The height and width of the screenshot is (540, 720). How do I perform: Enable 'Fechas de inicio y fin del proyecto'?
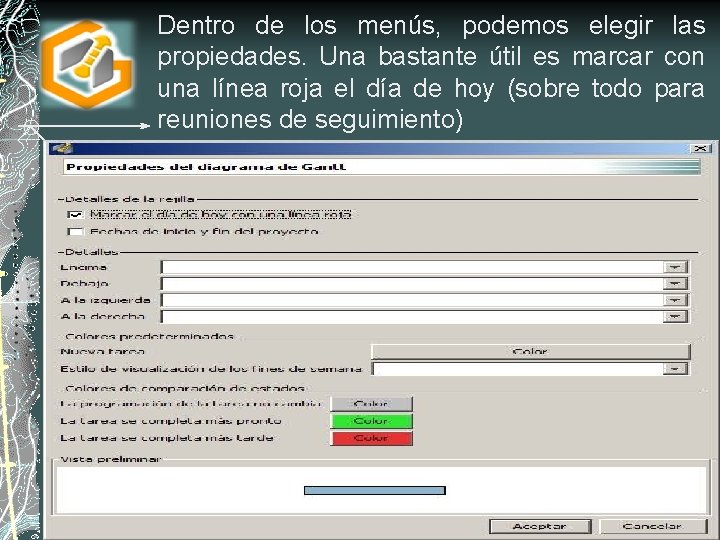[75, 231]
